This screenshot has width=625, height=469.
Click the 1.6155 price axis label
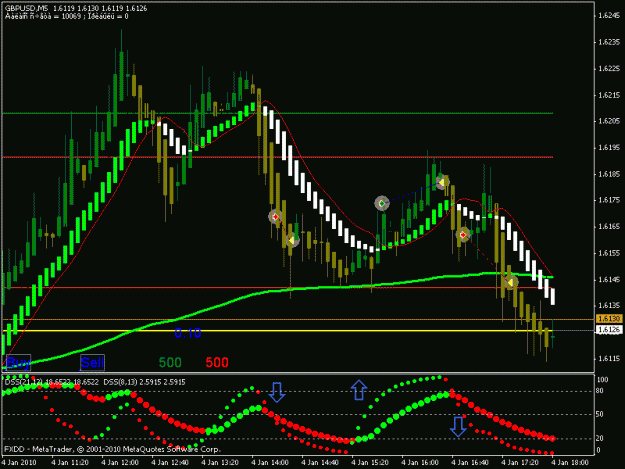(609, 253)
